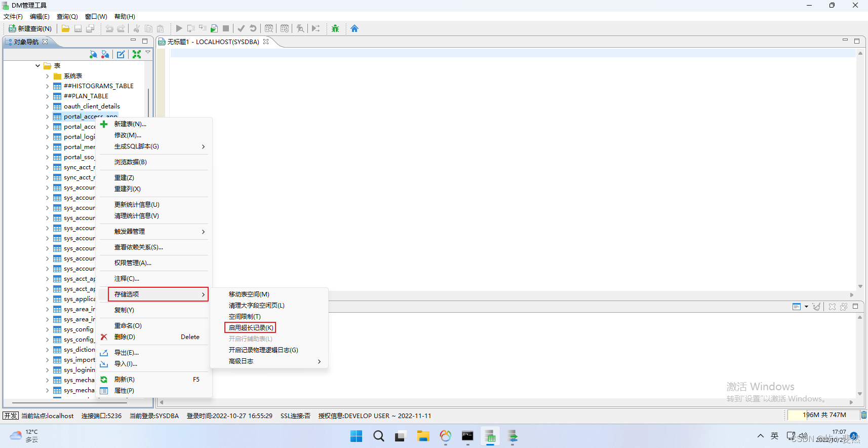Viewport: 868px width, 448px height.
Task: Click the commit checkmark toolbar icon
Action: (241, 28)
